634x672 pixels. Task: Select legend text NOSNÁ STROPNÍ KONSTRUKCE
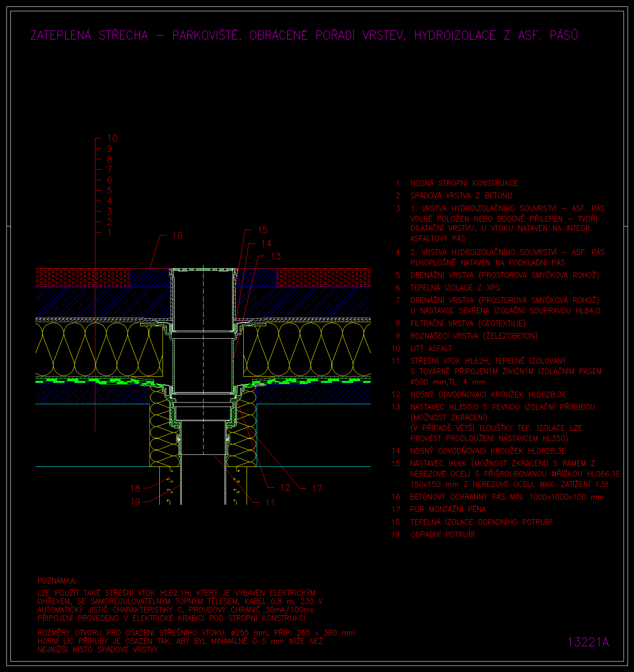point(464,183)
